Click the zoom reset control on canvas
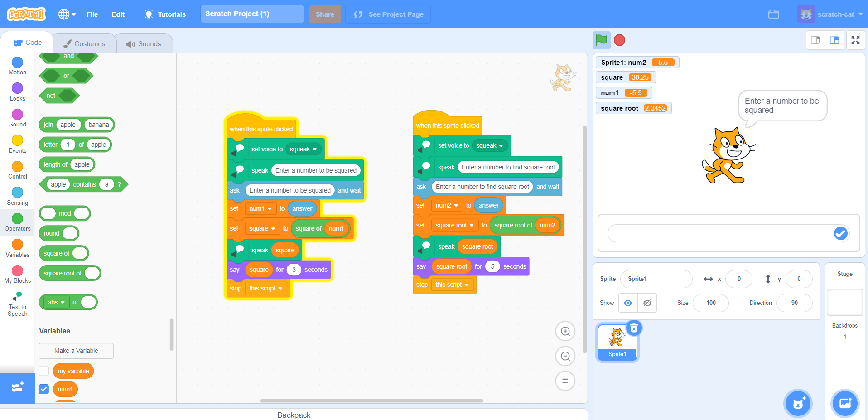The width and height of the screenshot is (868, 420). tap(565, 381)
